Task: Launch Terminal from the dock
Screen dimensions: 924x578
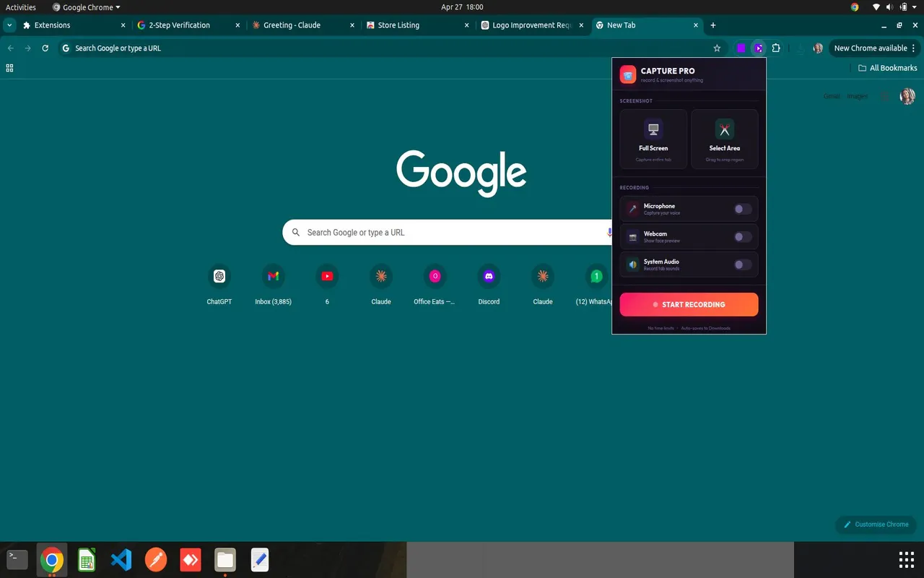Action: coord(17,560)
